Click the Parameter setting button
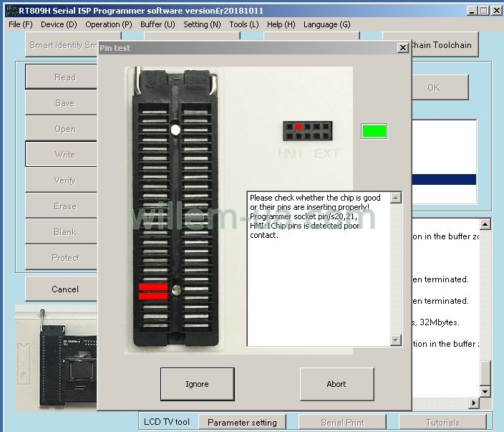 (x=242, y=422)
